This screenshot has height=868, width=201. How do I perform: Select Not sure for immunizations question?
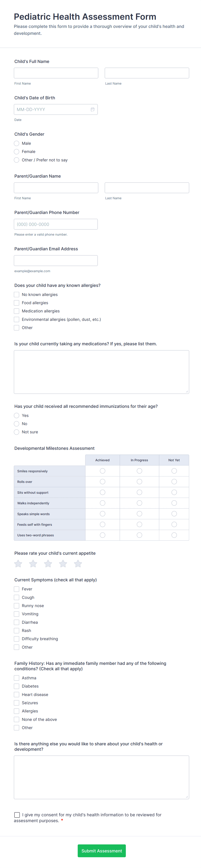coord(16,432)
